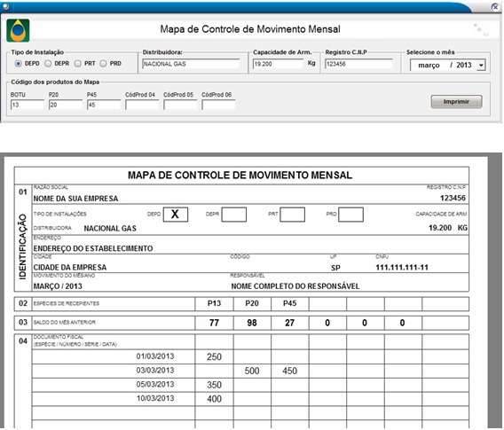Focus the Distribuidora field with NACIONAL GAS

[x=191, y=64]
